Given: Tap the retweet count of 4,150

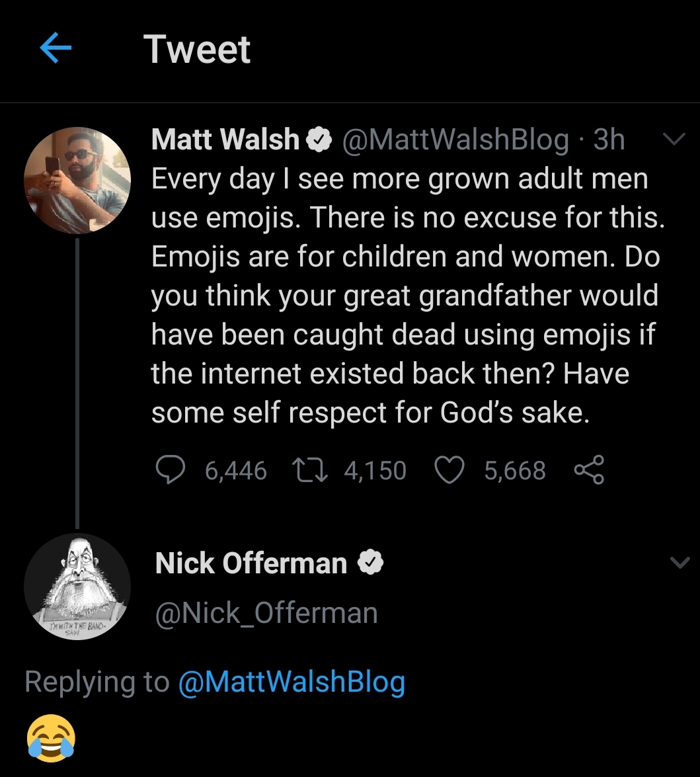Looking at the screenshot, I should (x=375, y=470).
